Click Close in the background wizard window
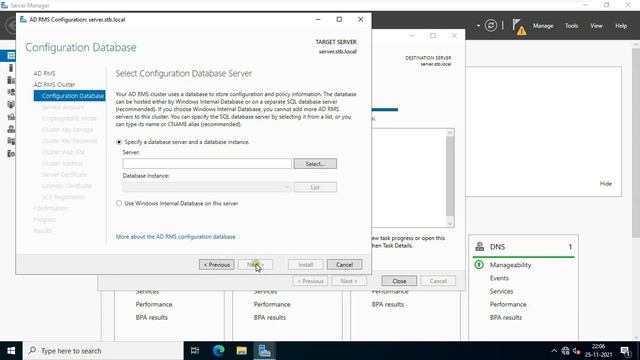The height and width of the screenshot is (360, 640). point(399,281)
